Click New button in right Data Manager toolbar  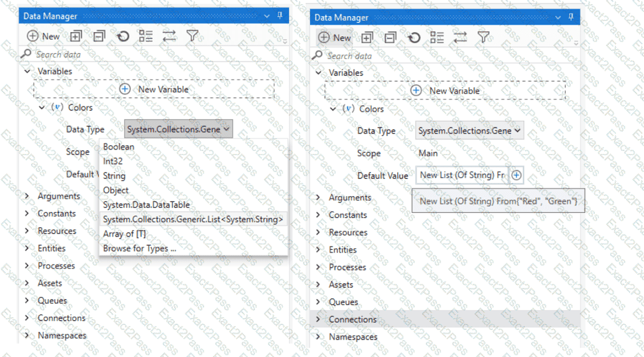pyautogui.click(x=335, y=38)
